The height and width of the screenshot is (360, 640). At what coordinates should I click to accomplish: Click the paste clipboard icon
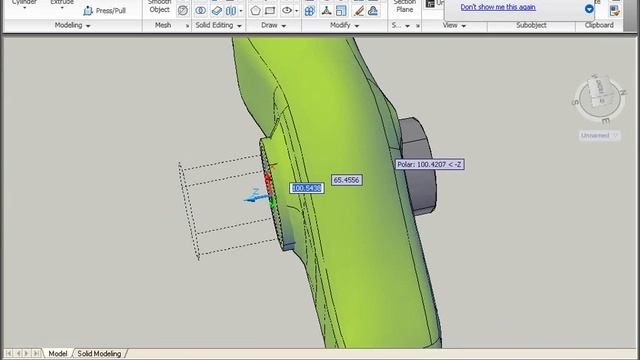pos(615,11)
